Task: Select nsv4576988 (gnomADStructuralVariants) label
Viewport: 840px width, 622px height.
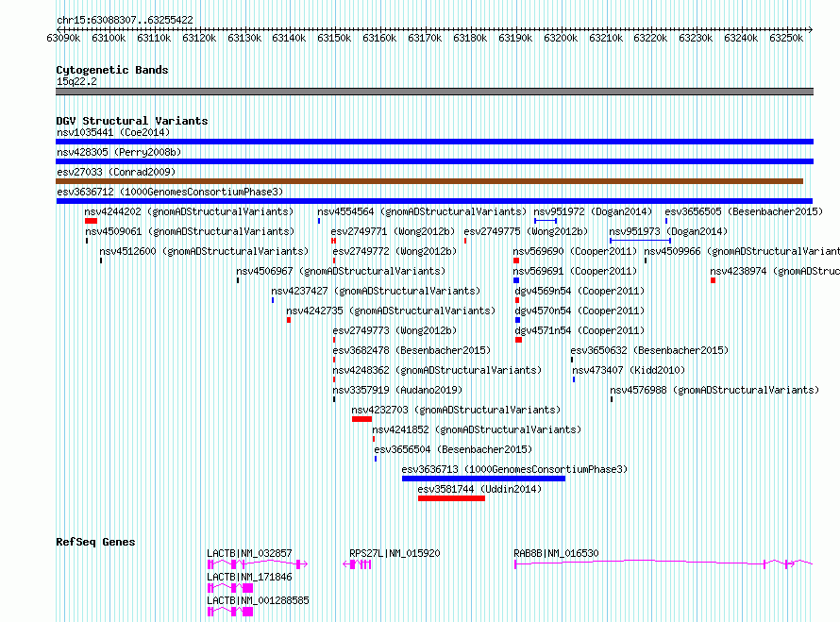Action: pyautogui.click(x=714, y=390)
